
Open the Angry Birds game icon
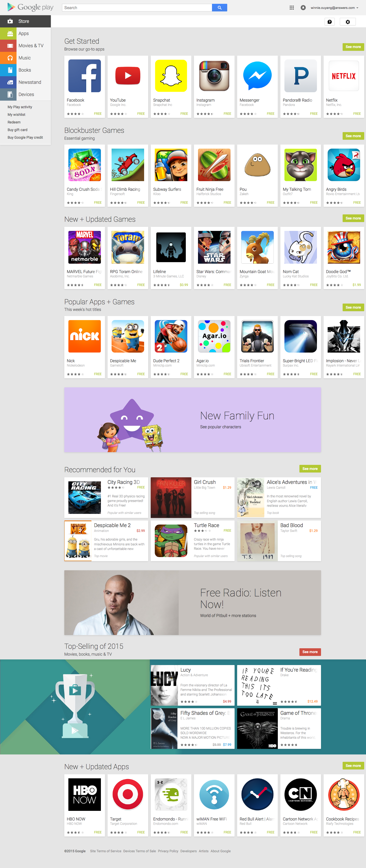343,165
